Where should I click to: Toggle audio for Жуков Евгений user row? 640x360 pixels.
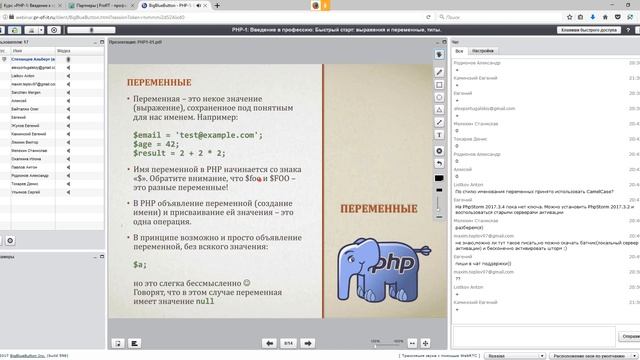tap(68, 126)
